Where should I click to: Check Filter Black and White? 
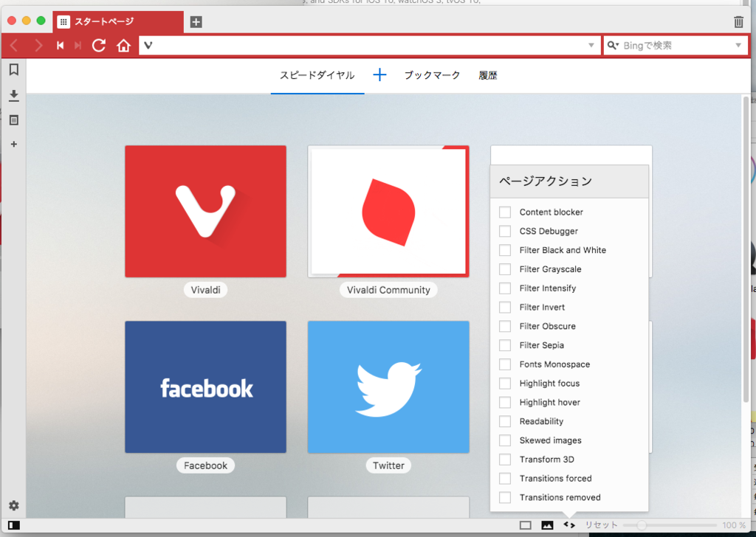505,250
